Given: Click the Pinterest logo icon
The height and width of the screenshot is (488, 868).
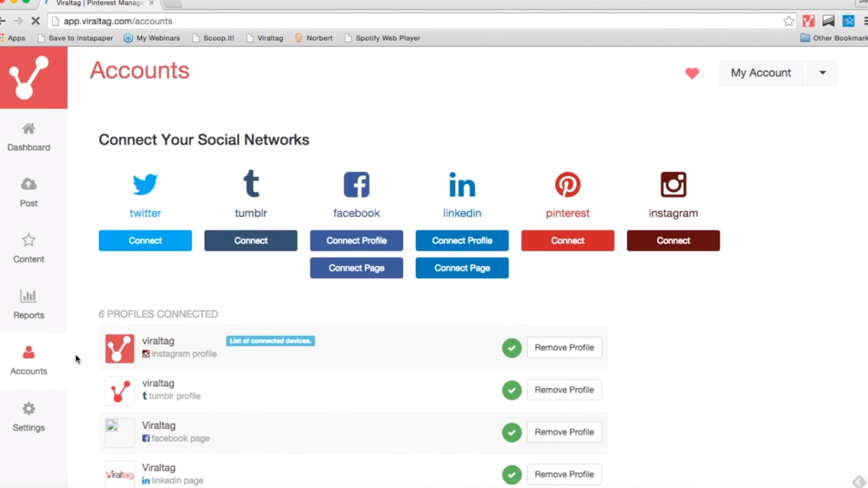Looking at the screenshot, I should tap(567, 185).
